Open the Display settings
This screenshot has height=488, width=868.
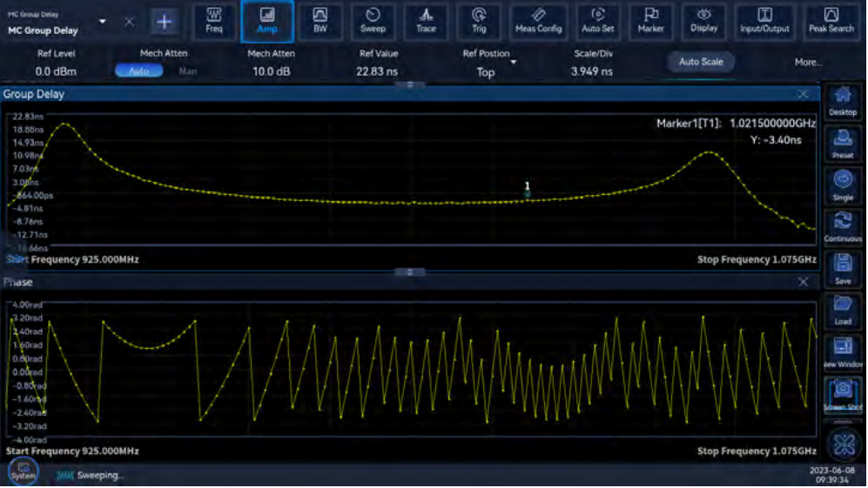click(703, 21)
